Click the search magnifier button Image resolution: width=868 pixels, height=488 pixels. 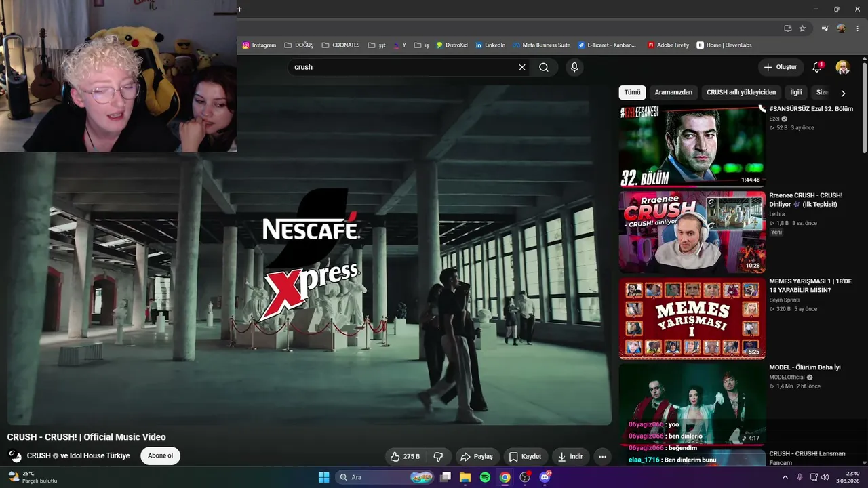544,67
